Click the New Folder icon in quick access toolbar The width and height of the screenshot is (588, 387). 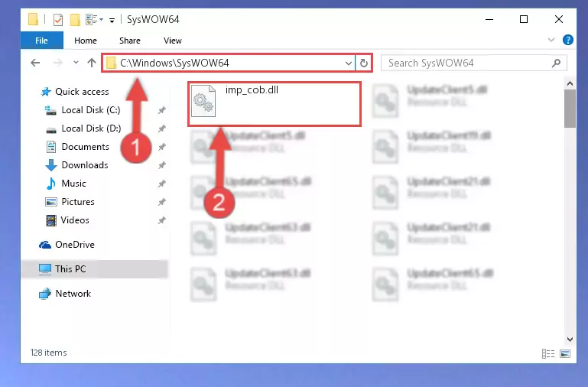coord(75,19)
